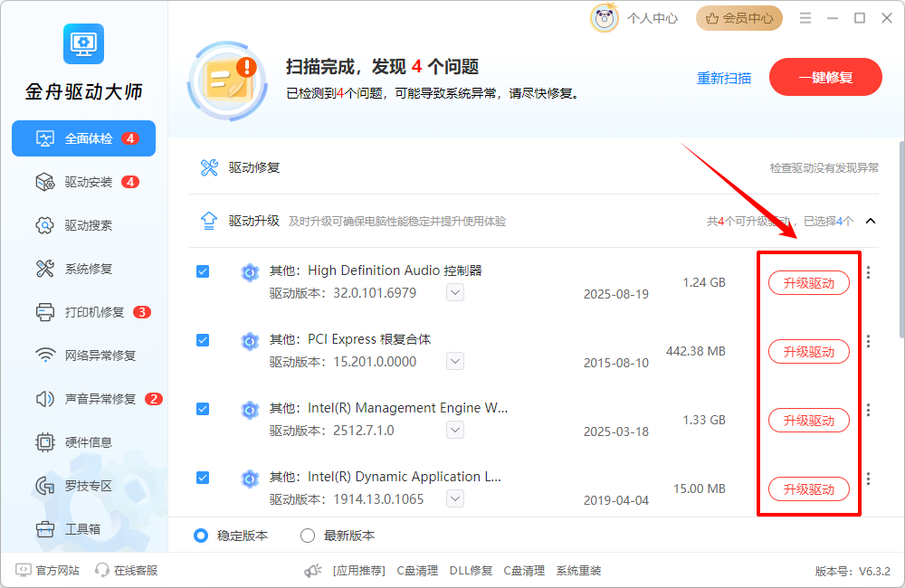
Task: Open the 官方网站 link
Action: [x=57, y=570]
